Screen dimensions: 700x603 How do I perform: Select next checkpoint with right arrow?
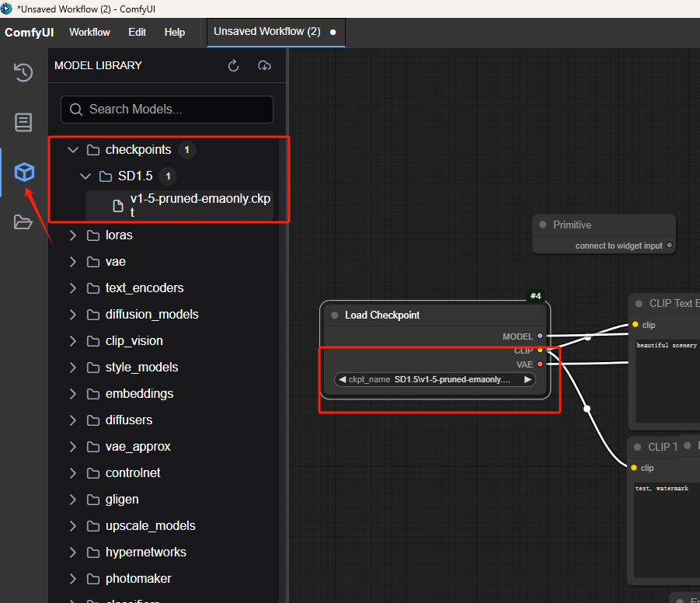click(528, 380)
